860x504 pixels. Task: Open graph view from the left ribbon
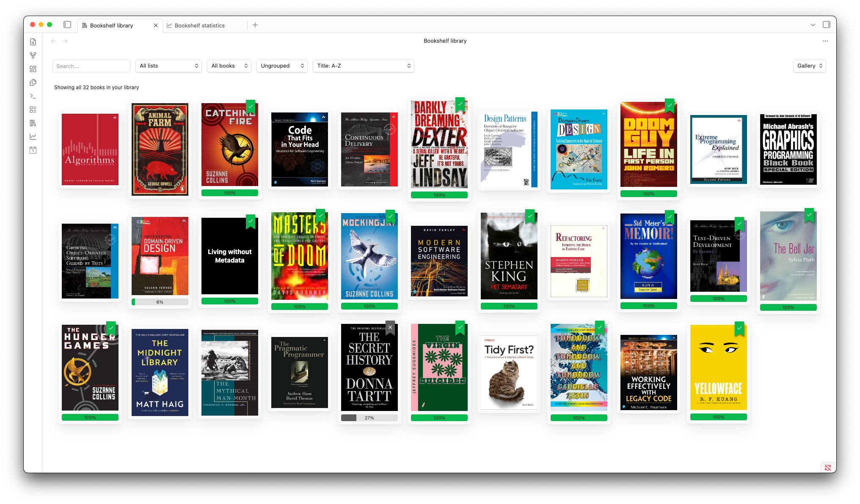pyautogui.click(x=33, y=55)
